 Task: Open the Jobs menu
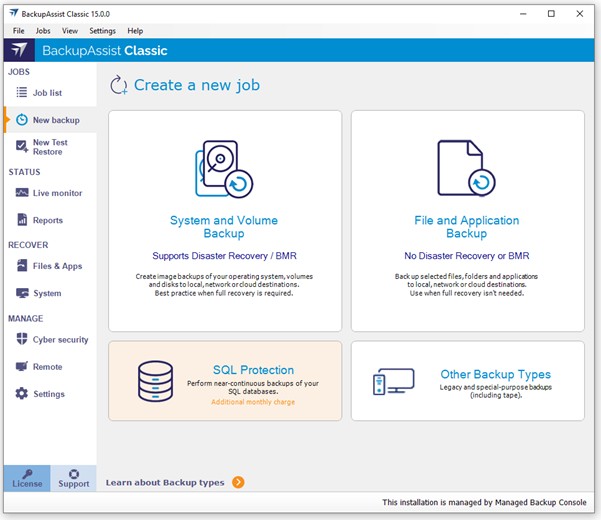point(43,31)
